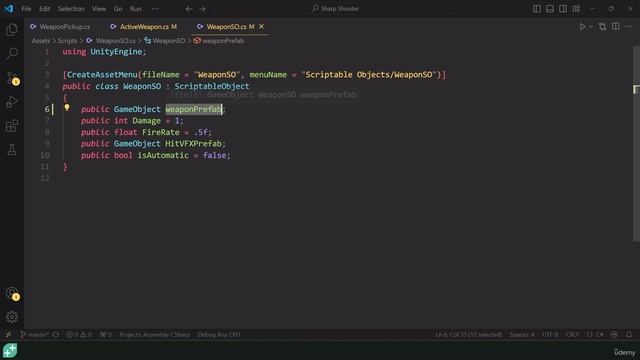
Task: Click the FireRate field name
Action: point(161,132)
